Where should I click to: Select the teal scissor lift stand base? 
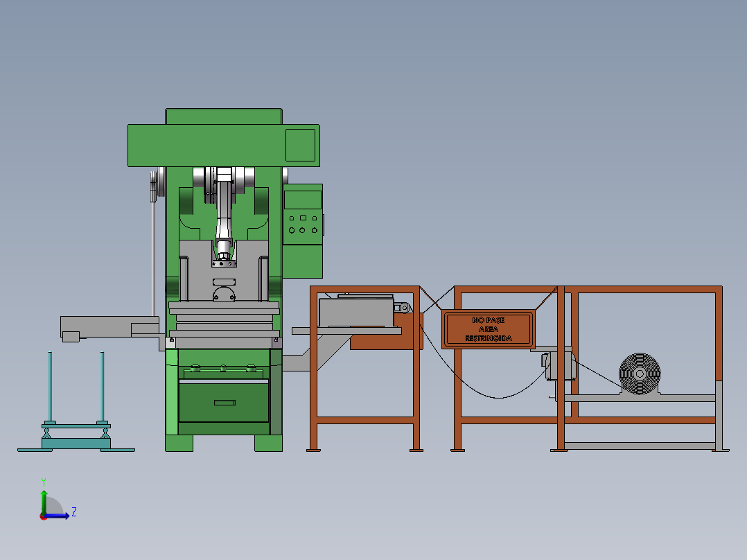(76, 444)
